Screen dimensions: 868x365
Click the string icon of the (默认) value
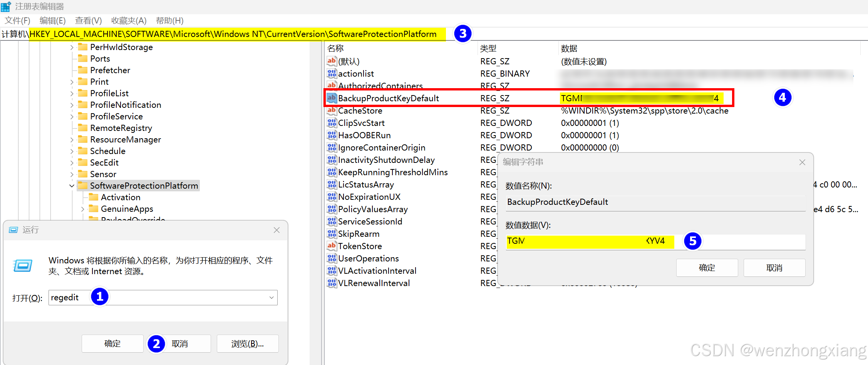click(332, 61)
